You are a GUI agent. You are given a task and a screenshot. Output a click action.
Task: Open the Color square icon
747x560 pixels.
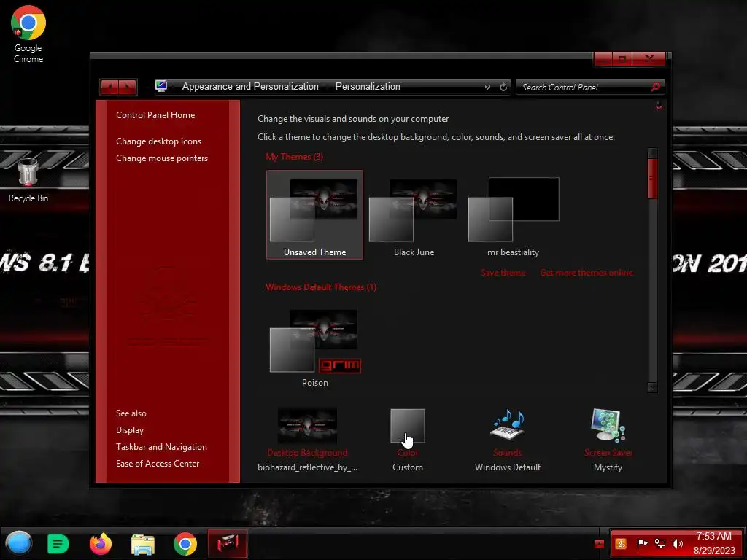407,425
